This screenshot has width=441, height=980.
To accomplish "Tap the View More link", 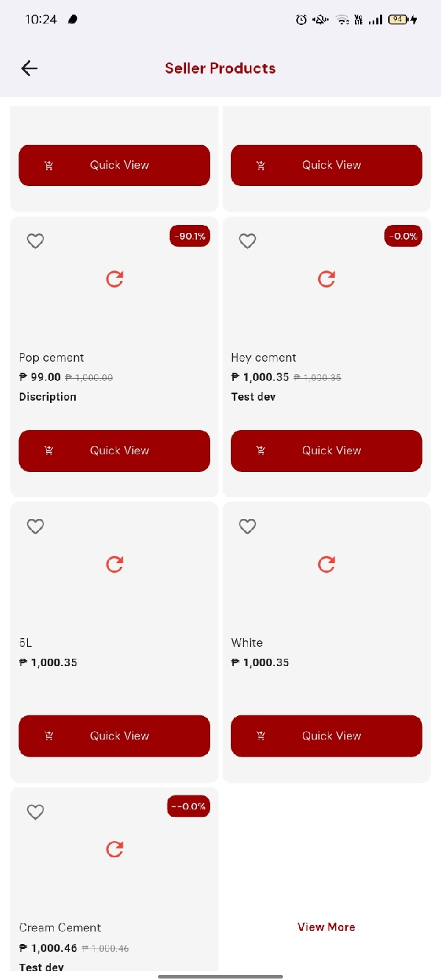I will point(326,927).
